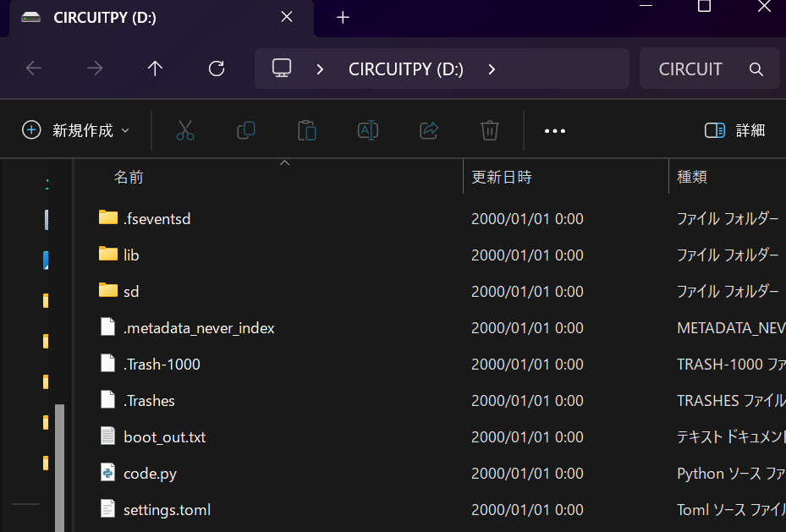Screen dimensions: 786x532
Task: Click テキスト ドキュメント type cell
Action: [x=731, y=436]
